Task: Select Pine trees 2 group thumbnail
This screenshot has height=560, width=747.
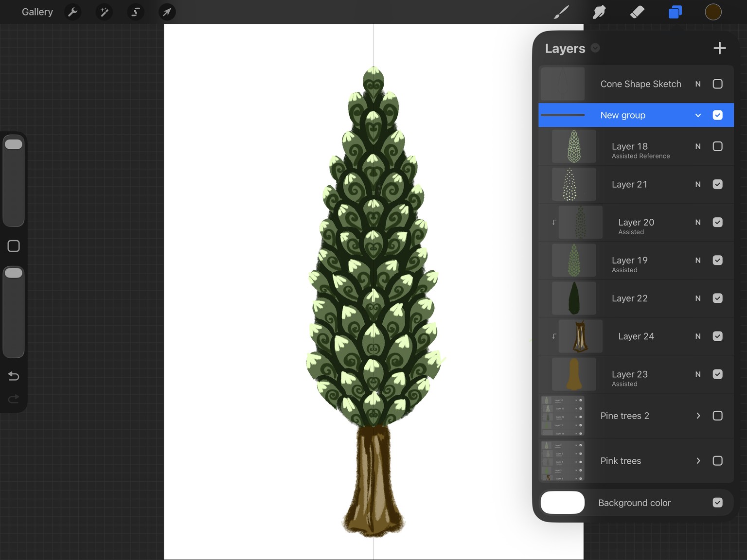Action: (x=563, y=416)
